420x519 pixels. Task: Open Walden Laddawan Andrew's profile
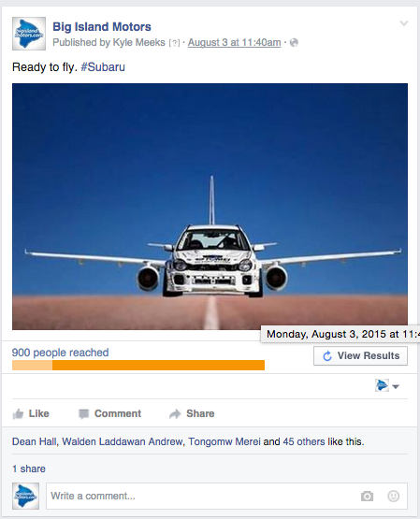123,441
